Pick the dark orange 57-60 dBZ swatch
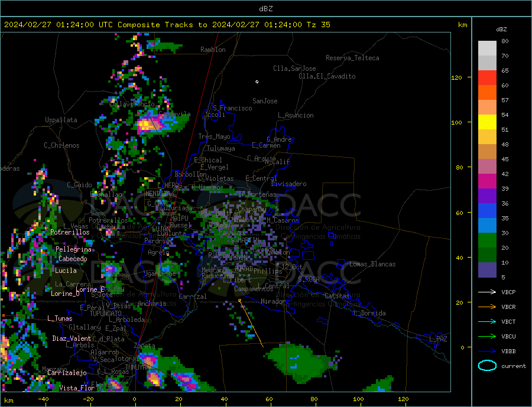The image size is (532, 407). (x=487, y=93)
